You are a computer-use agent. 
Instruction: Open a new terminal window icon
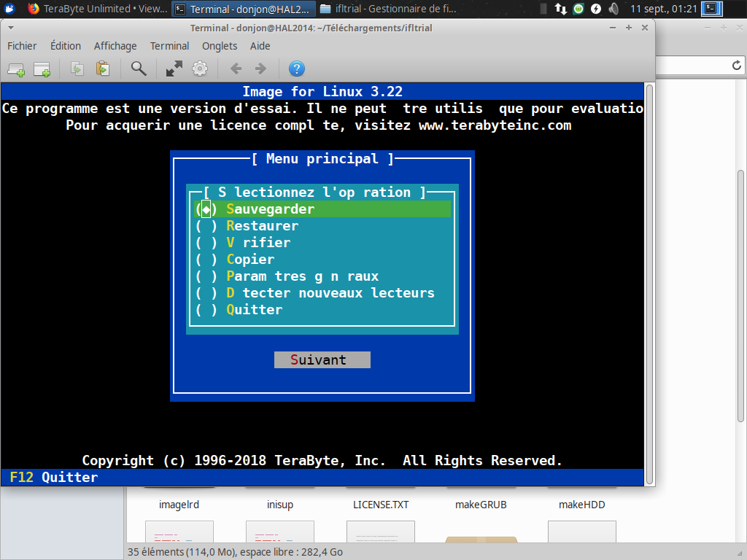coord(42,69)
